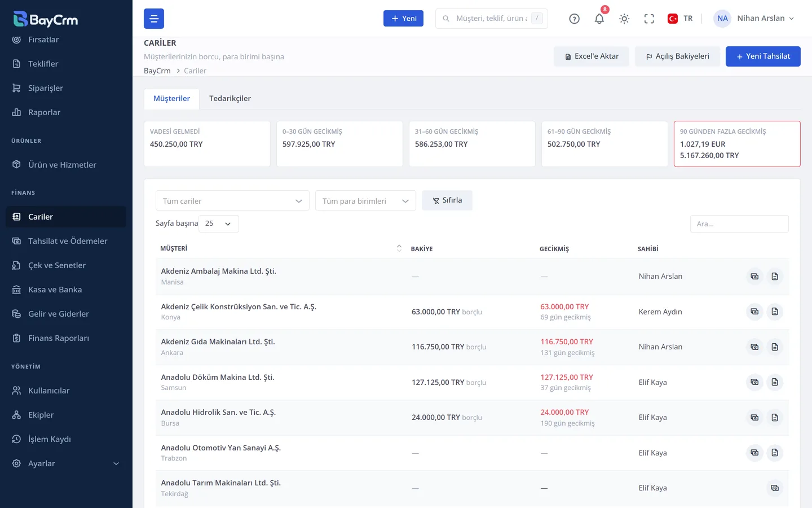Open Nihan Arslan user menu
The height and width of the screenshot is (508, 812).
[754, 19]
